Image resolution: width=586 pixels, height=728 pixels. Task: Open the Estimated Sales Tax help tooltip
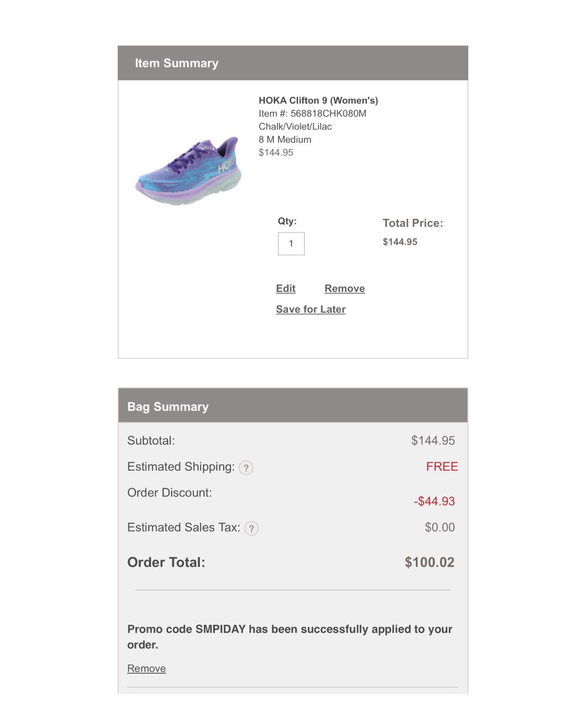coord(252,527)
